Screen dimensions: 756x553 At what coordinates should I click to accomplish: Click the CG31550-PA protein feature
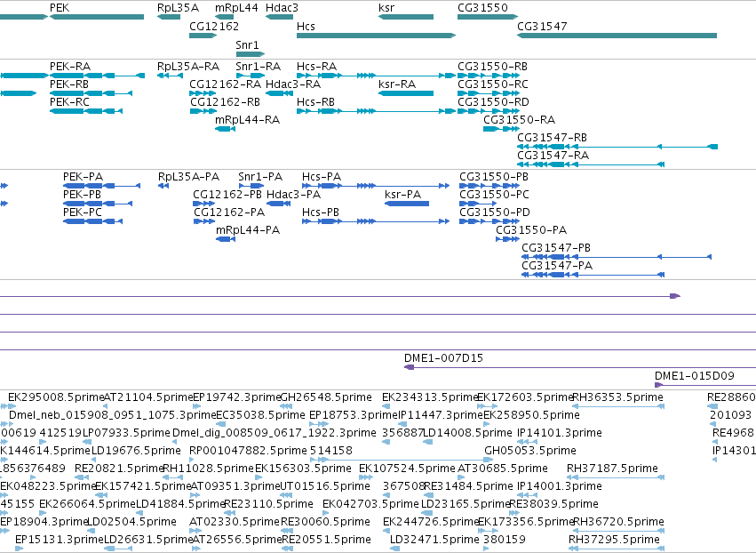(x=507, y=239)
